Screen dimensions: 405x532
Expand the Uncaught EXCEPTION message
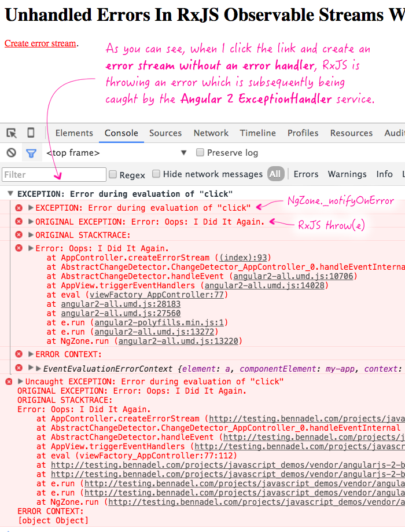(20, 381)
